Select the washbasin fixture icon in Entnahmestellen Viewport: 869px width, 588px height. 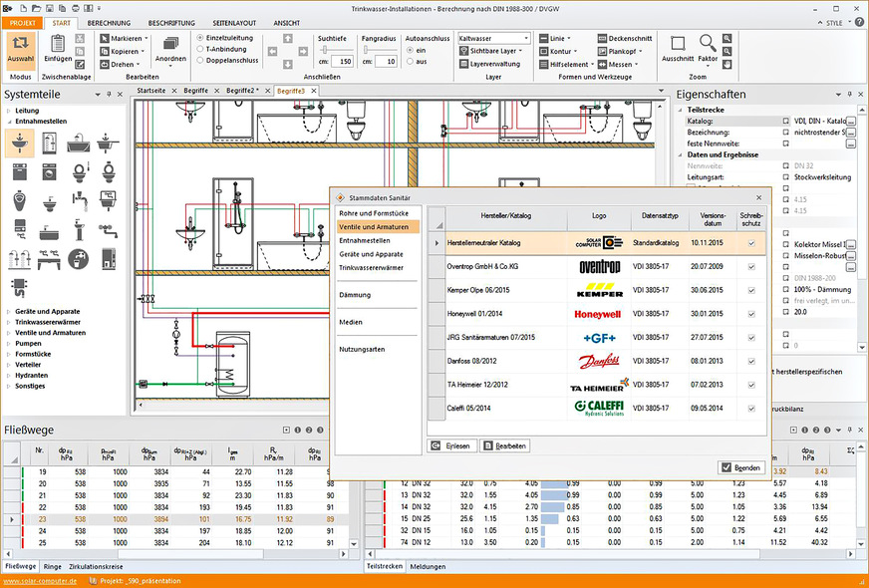20,145
